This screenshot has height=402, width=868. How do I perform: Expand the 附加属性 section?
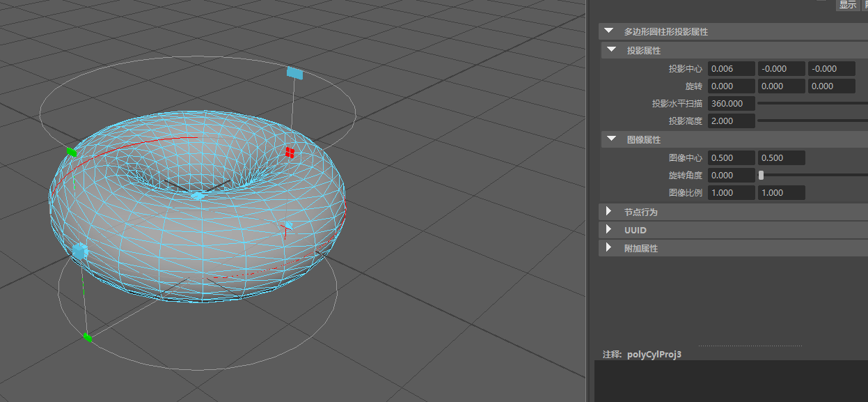click(x=609, y=247)
